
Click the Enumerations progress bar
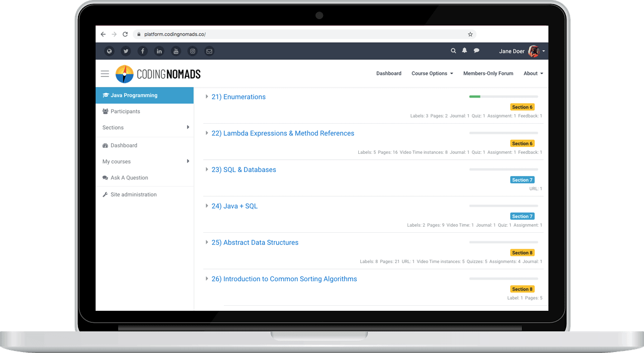(x=504, y=97)
